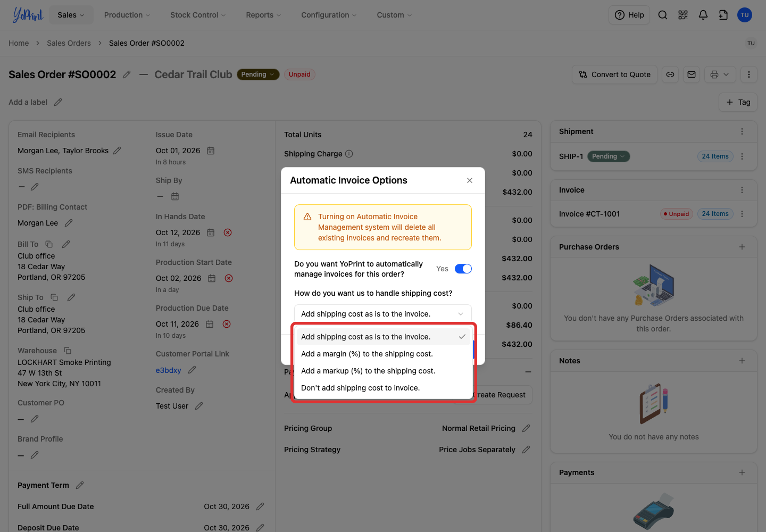The image size is (766, 532).
Task: Clear the Production Start Date
Action: (x=229, y=278)
